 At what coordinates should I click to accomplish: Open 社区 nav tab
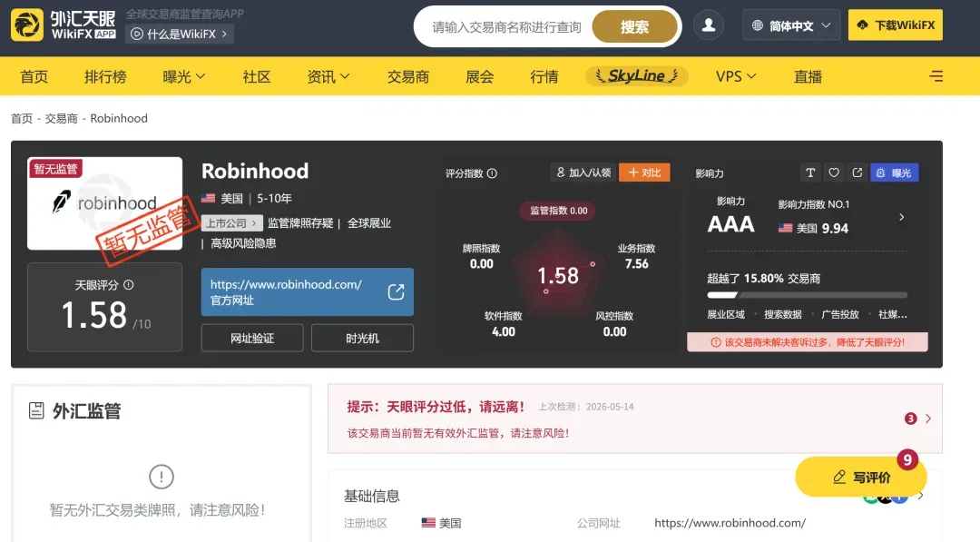(256, 76)
